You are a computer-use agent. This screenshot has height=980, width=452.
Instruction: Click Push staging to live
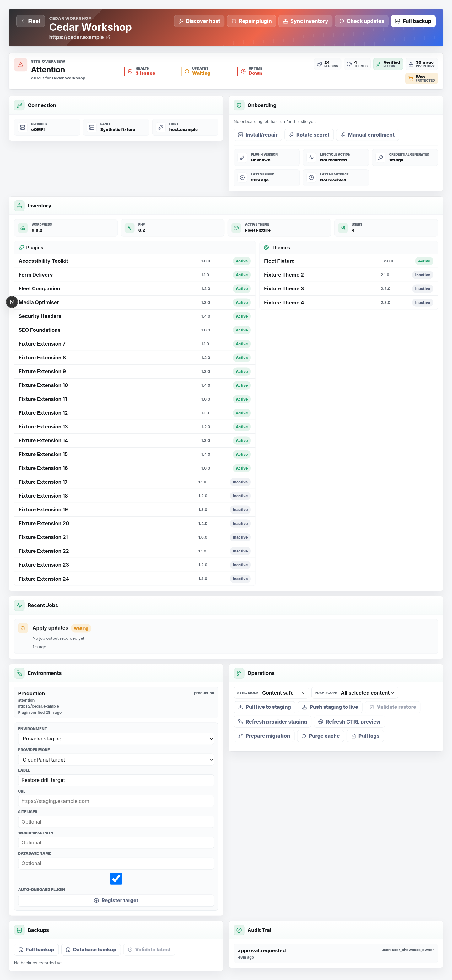[x=330, y=707]
